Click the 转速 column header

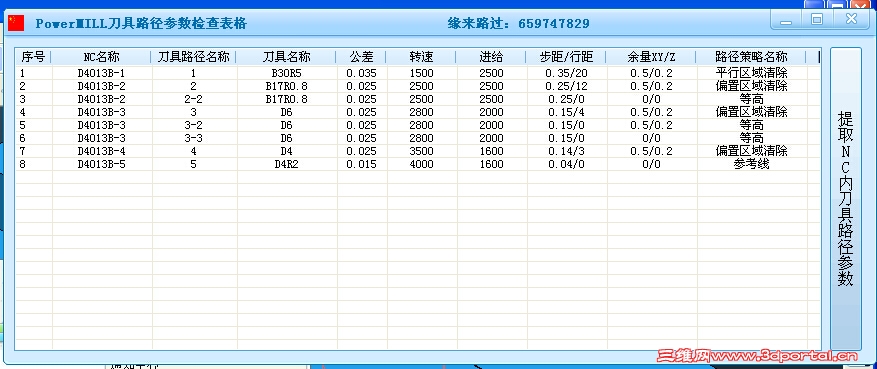coord(421,56)
